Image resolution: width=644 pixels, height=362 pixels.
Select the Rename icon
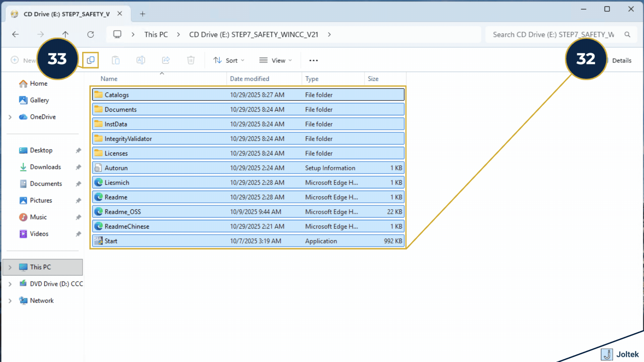click(x=141, y=60)
